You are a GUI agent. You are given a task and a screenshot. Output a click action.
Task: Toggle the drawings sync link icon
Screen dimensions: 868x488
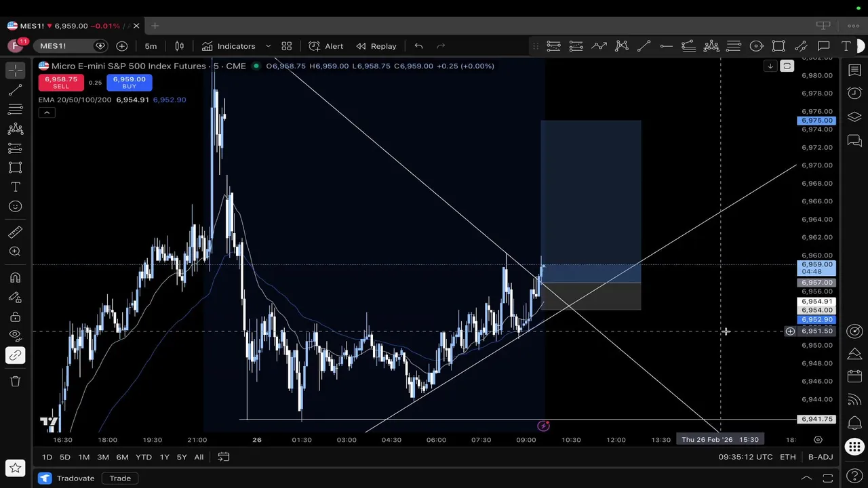click(15, 355)
